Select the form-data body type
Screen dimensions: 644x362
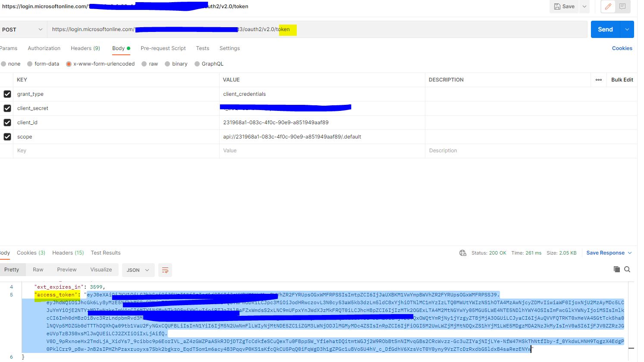pos(43,64)
